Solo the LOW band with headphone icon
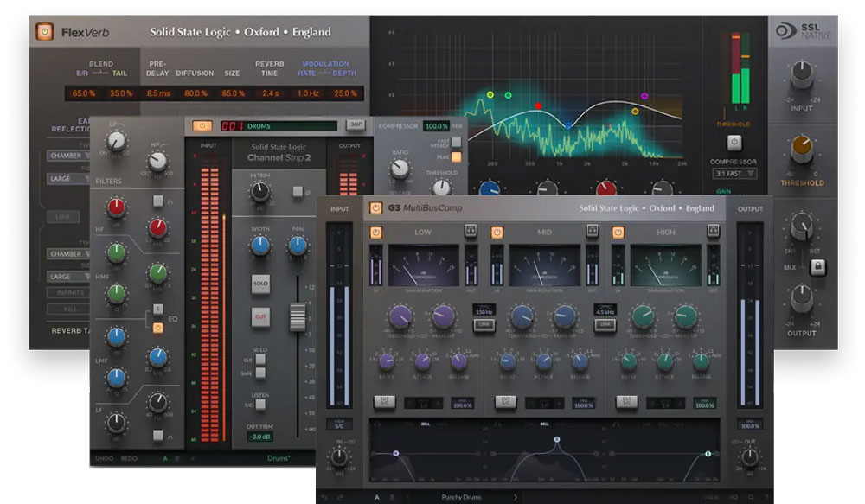 pyautogui.click(x=471, y=232)
